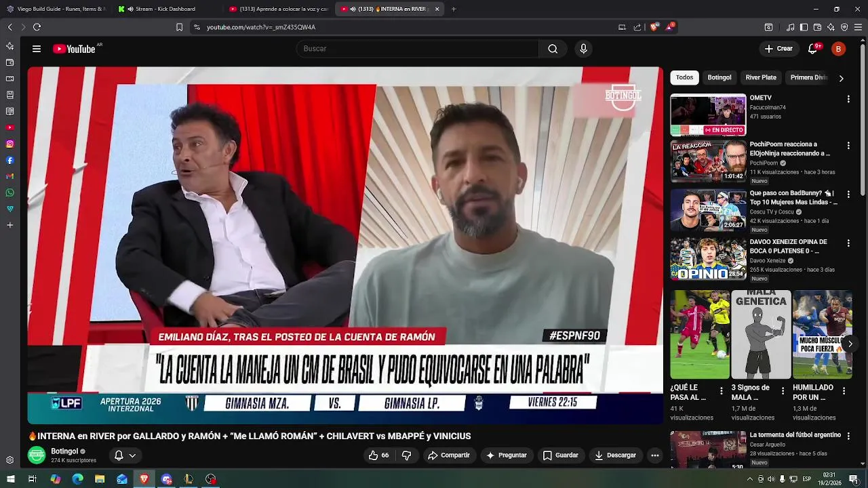This screenshot has height=488, width=868.
Task: Open 'Que paso con BadBunny' video title
Action: 793,197
